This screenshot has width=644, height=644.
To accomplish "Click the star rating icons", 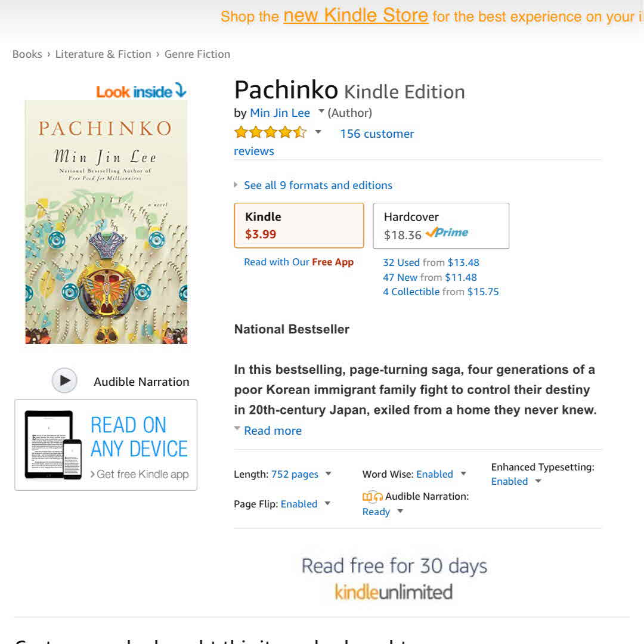I will point(270,132).
